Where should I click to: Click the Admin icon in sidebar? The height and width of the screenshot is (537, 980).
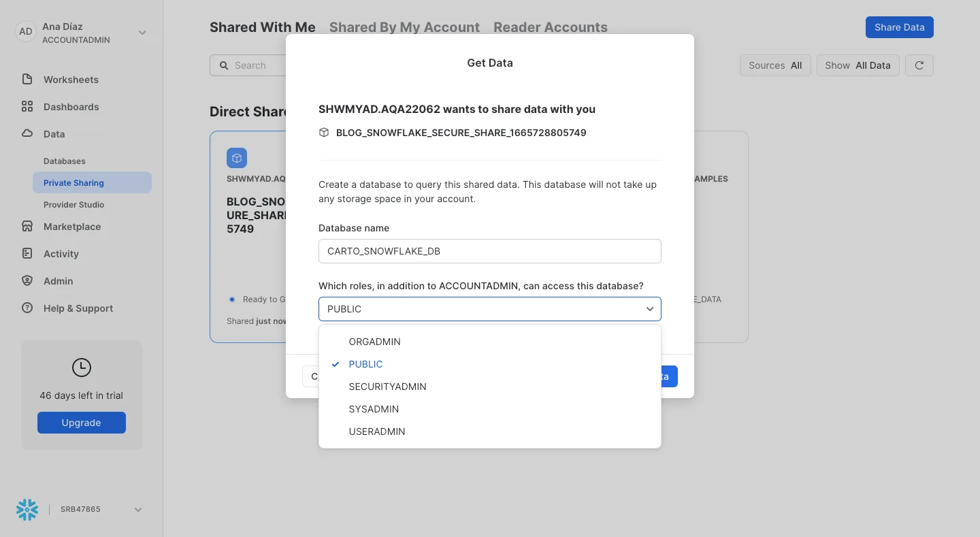(x=27, y=280)
